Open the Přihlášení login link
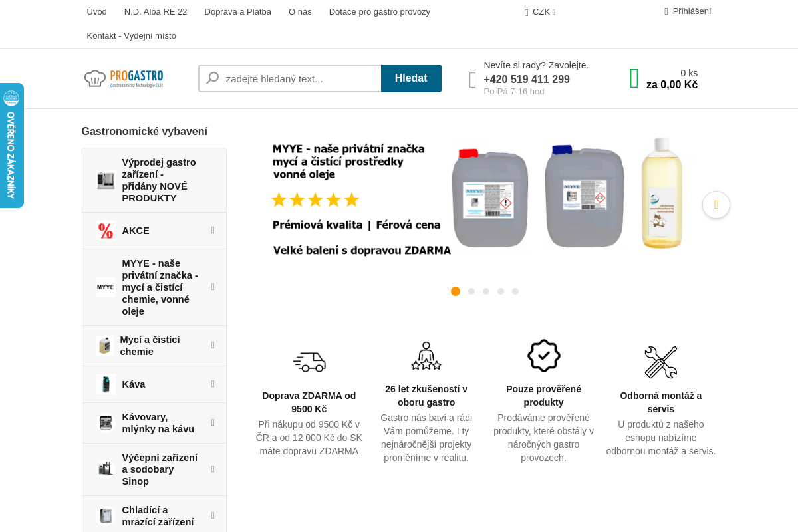The image size is (798, 532). tap(690, 11)
